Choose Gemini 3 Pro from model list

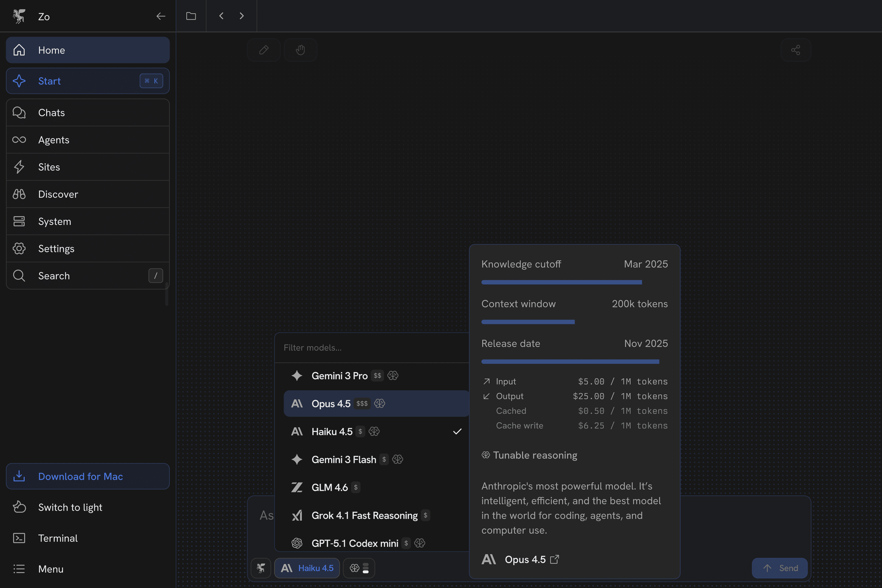(x=339, y=376)
